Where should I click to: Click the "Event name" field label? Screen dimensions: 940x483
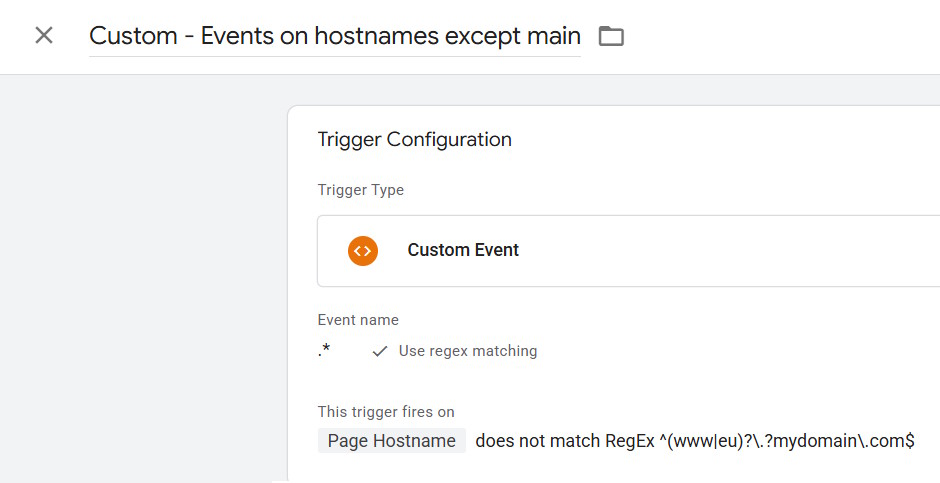[358, 320]
